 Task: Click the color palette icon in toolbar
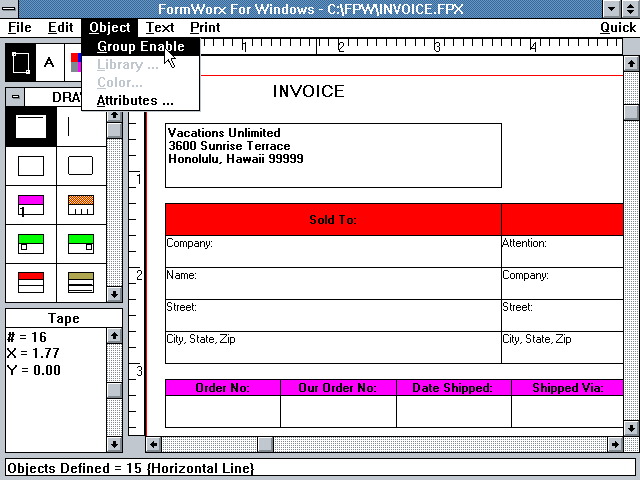coord(76,62)
